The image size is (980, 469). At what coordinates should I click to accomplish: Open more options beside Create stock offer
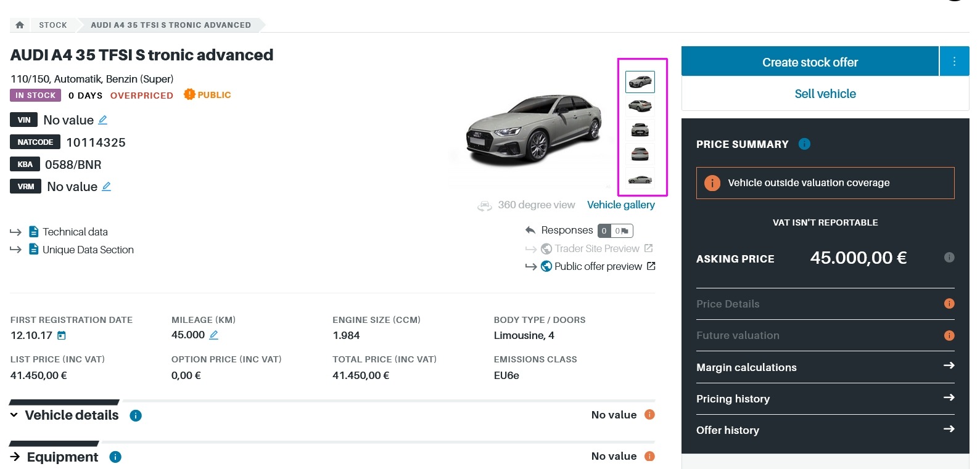(954, 62)
